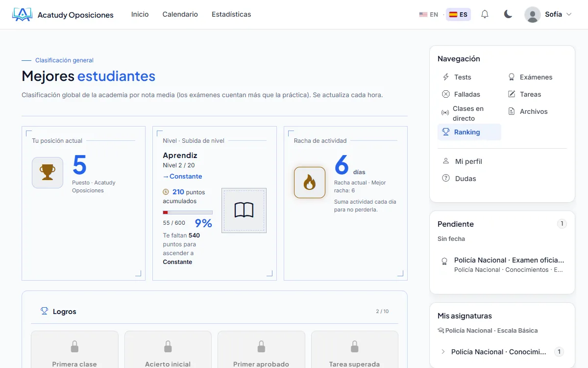Click the Nivel 2 / 20 text
This screenshot has height=368, width=588.
pyautogui.click(x=179, y=165)
